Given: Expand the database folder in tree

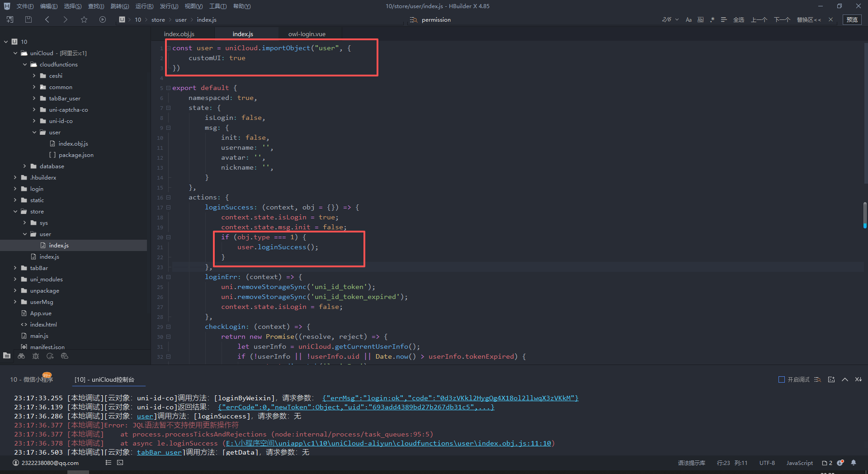Looking at the screenshot, I should 25,166.
